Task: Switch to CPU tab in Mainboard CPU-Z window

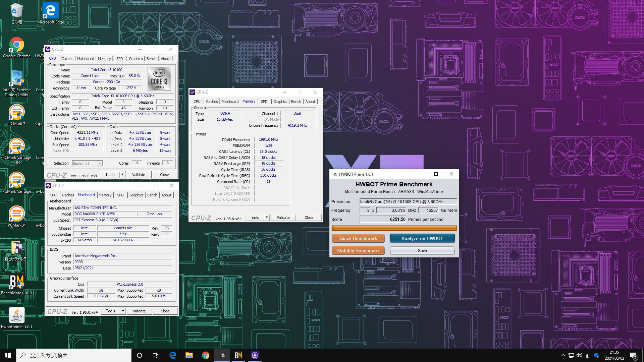Action: [53, 195]
